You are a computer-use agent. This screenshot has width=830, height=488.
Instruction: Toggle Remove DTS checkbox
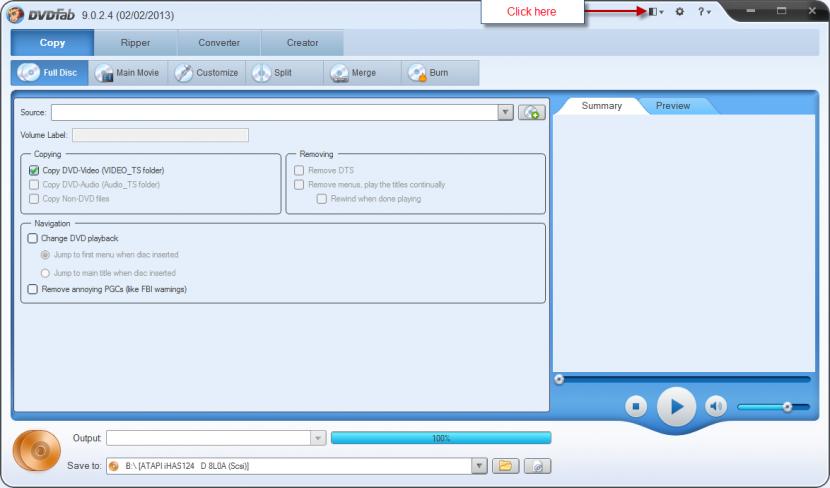point(299,170)
